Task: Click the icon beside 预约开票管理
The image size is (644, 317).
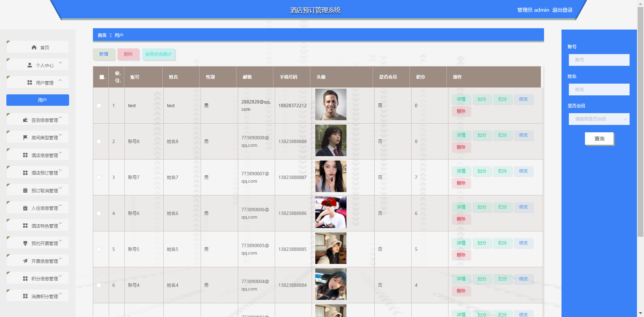Action: [25, 243]
